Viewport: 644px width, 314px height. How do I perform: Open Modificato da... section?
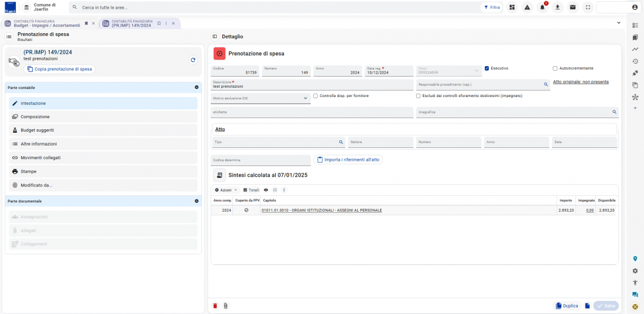tap(103, 185)
